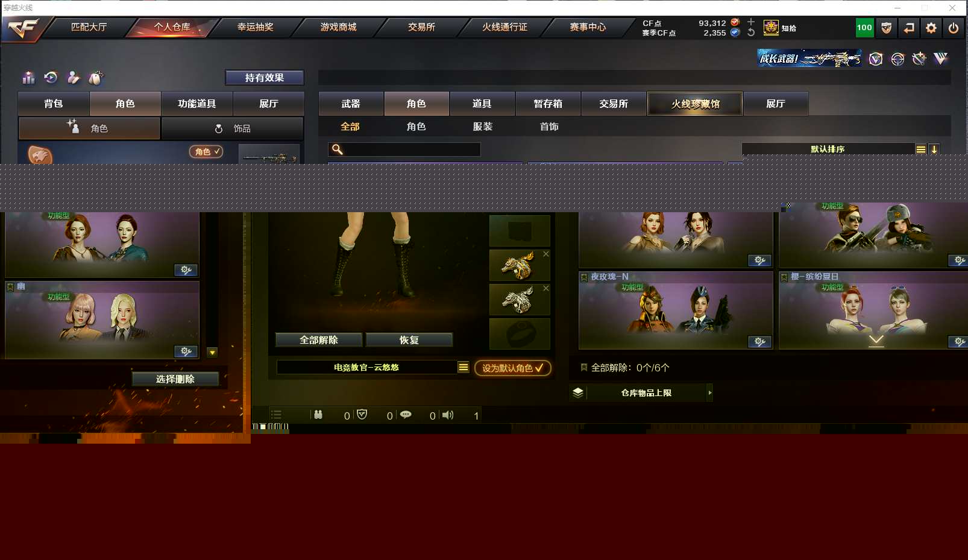The height and width of the screenshot is (560, 968).
Task: Click the binoculars icon in status bar
Action: click(318, 415)
